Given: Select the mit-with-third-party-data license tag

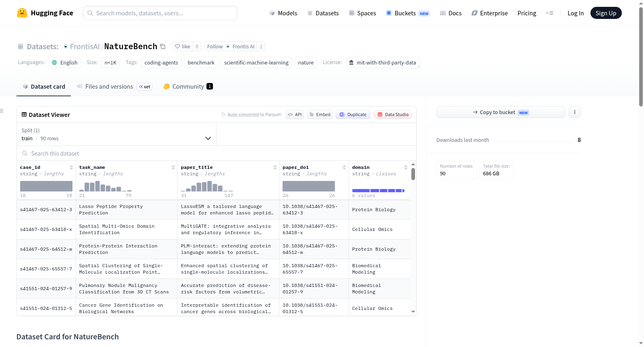Looking at the screenshot, I should [382, 62].
